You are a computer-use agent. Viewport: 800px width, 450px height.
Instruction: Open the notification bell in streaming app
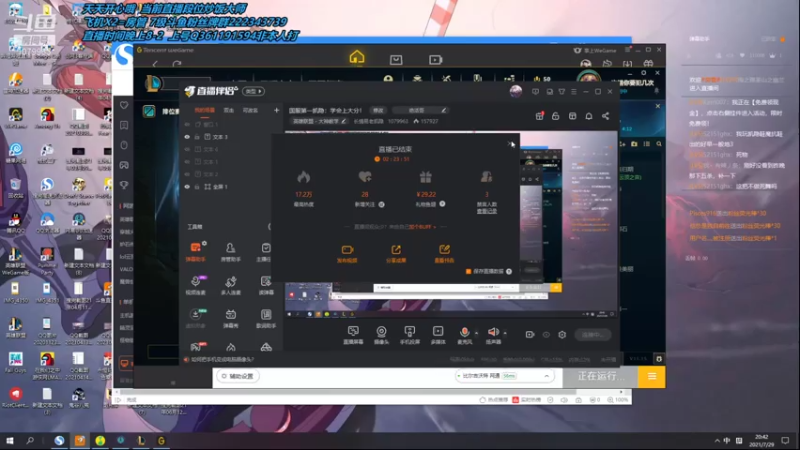click(589, 116)
